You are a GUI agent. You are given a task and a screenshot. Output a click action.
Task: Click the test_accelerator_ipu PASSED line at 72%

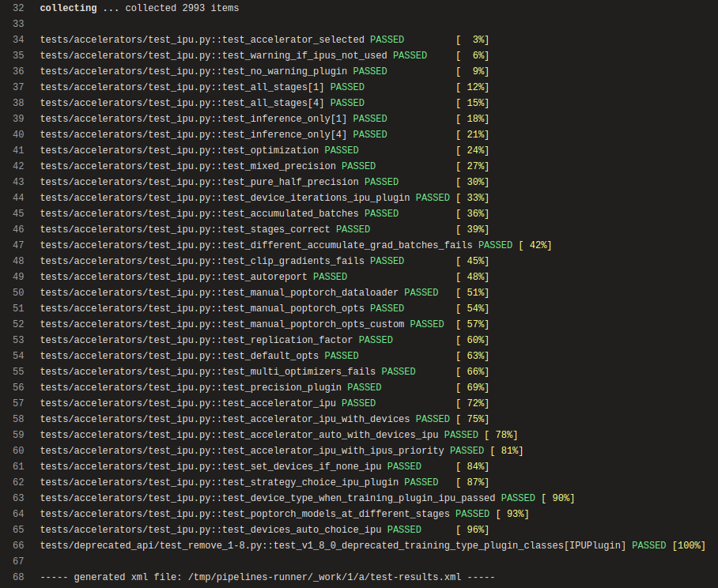point(264,403)
